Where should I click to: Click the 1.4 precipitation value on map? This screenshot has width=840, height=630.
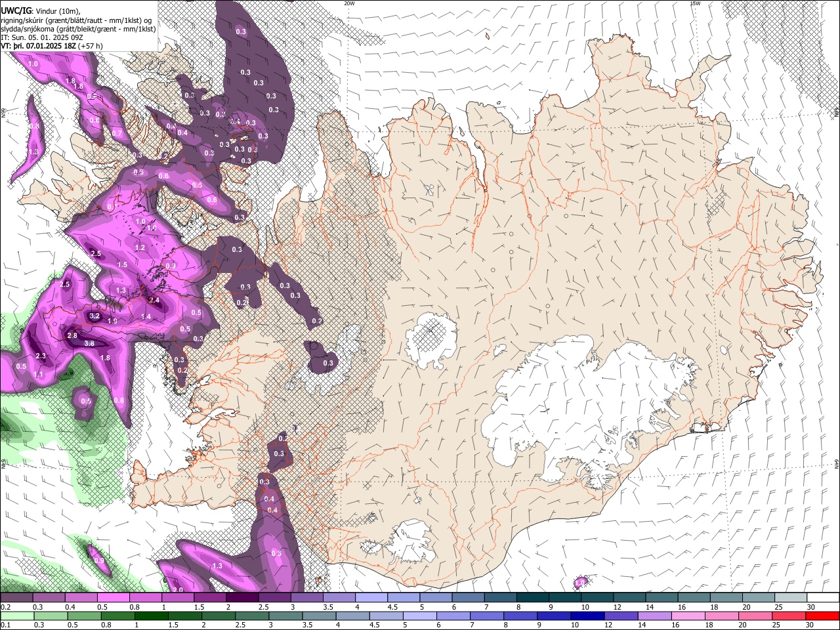coord(146,316)
